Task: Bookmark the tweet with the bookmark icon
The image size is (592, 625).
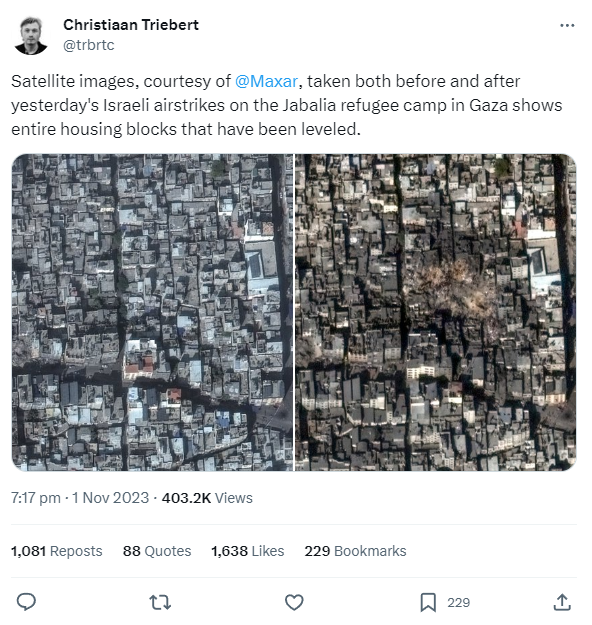Action: click(428, 602)
